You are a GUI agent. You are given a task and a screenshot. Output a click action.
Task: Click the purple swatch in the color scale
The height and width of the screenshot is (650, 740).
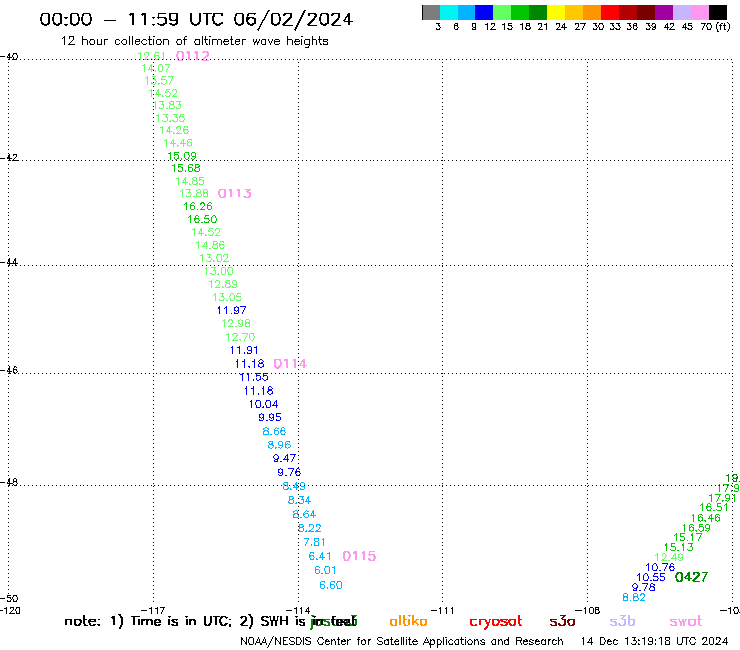(x=664, y=12)
